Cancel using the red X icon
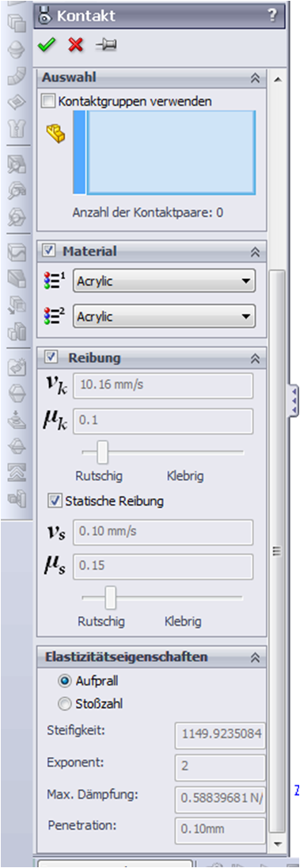This screenshot has height=868, width=300. tap(74, 45)
